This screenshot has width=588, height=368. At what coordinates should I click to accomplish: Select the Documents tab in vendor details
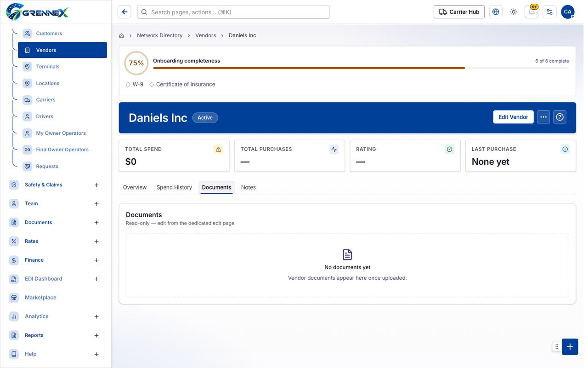(x=216, y=187)
